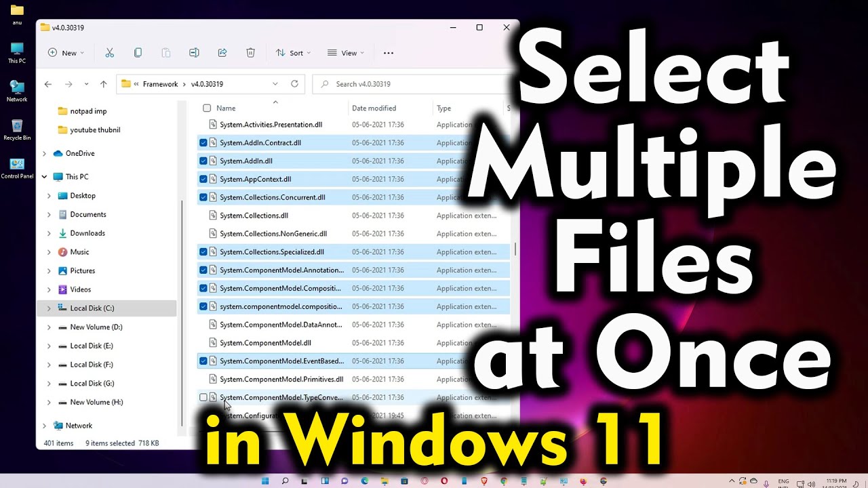Uncheck System.AddIn.Contract.dll checkbox
This screenshot has height=488, width=868.
tap(203, 143)
